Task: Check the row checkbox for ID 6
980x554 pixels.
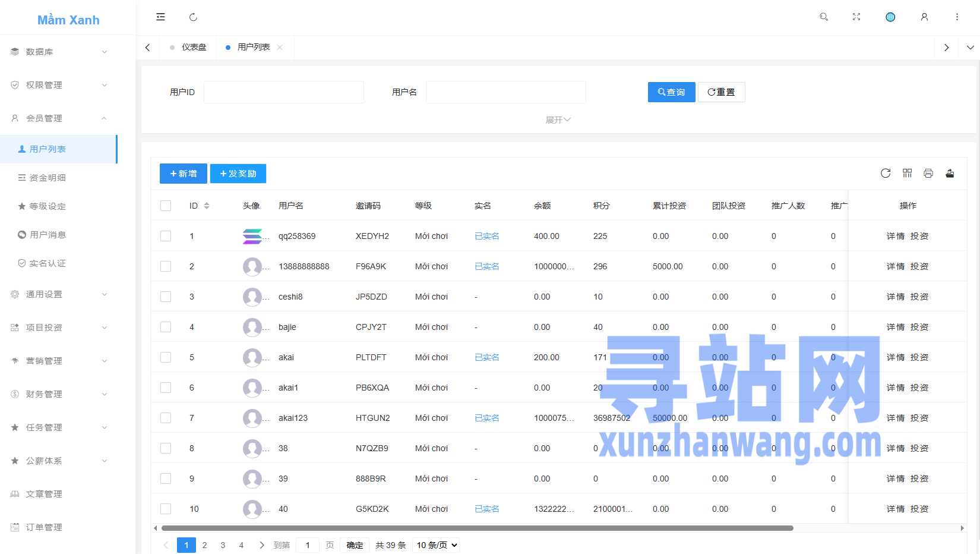Action: (166, 388)
